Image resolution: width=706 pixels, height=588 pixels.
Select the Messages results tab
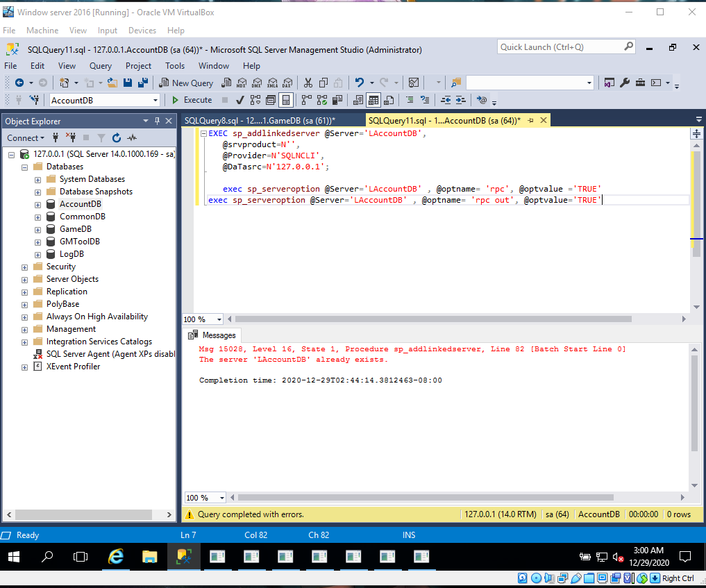pos(212,335)
